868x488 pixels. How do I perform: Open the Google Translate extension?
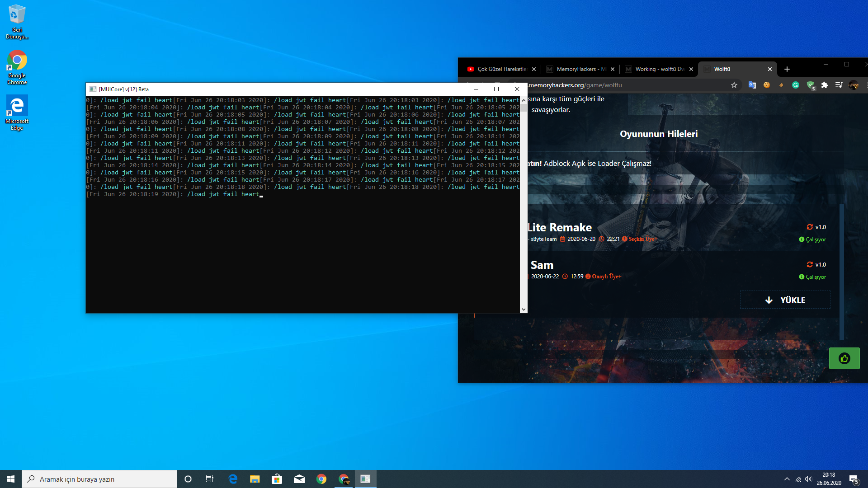(x=752, y=85)
